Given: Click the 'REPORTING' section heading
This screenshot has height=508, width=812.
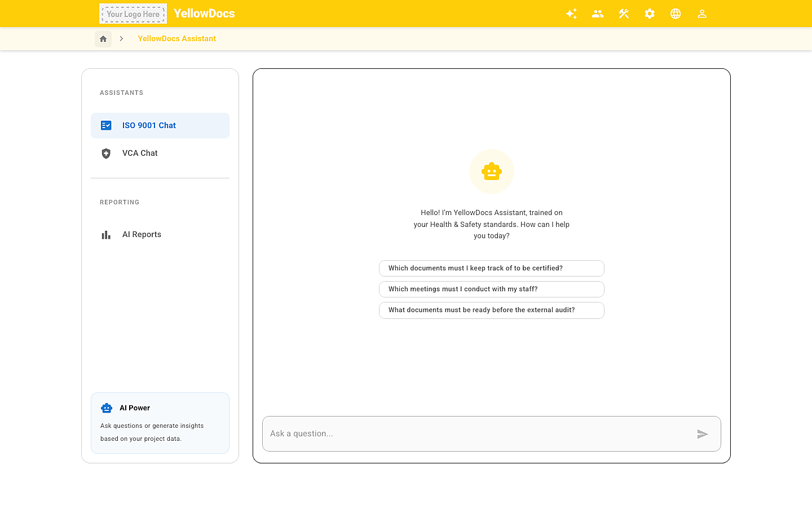Looking at the screenshot, I should (120, 202).
